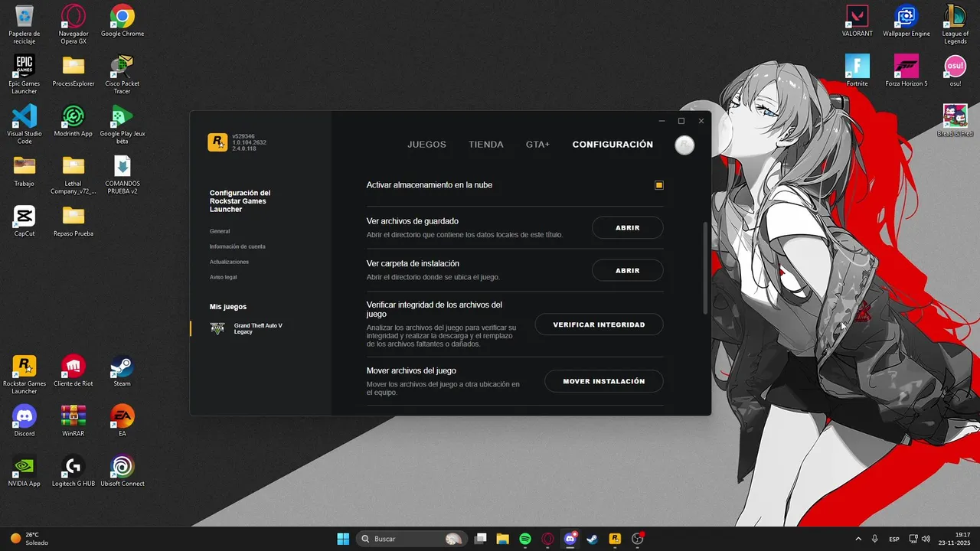Click the taskbar Buscar search box
Viewport: 980px width, 551px height.
coord(412,539)
